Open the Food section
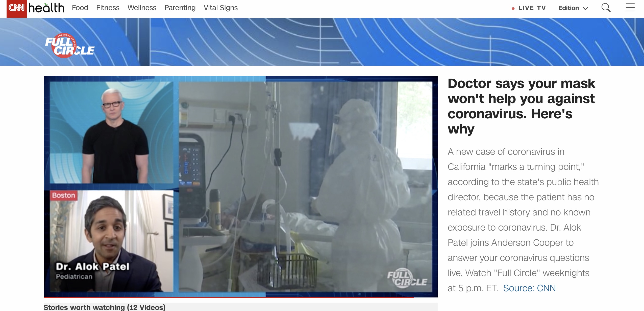 (80, 8)
